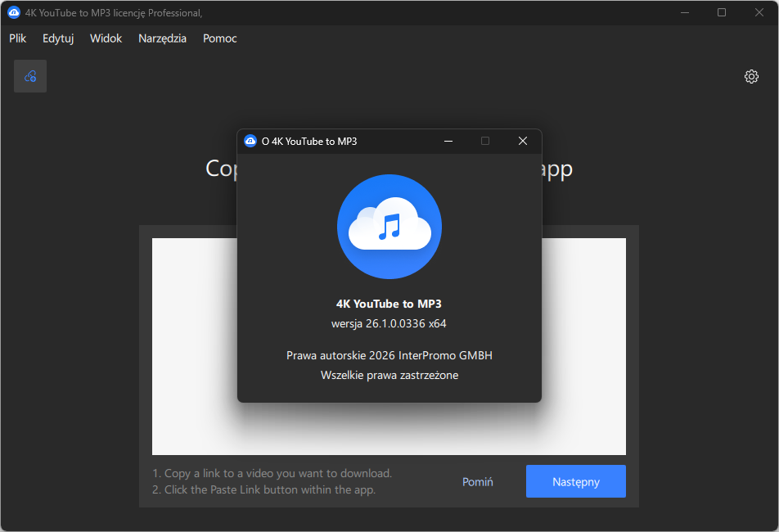The width and height of the screenshot is (779, 532).
Task: Open the Narzędzia menu
Action: pyautogui.click(x=163, y=38)
